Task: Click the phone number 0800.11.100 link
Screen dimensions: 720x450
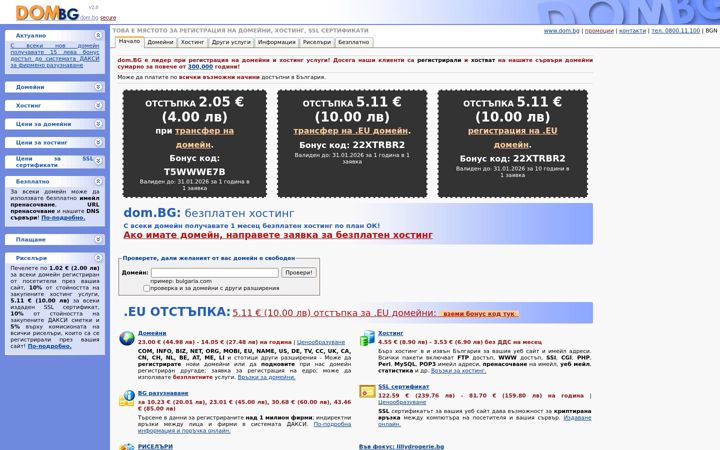Action: click(675, 31)
